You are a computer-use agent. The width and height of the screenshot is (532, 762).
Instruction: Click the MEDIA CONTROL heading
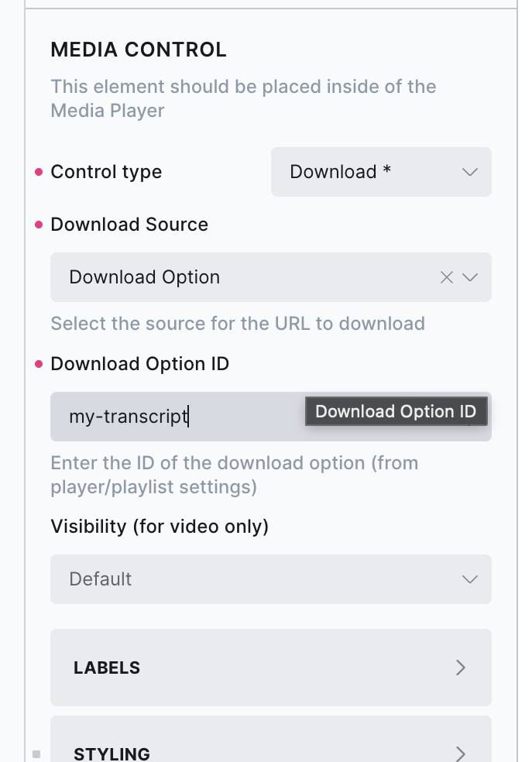(139, 50)
